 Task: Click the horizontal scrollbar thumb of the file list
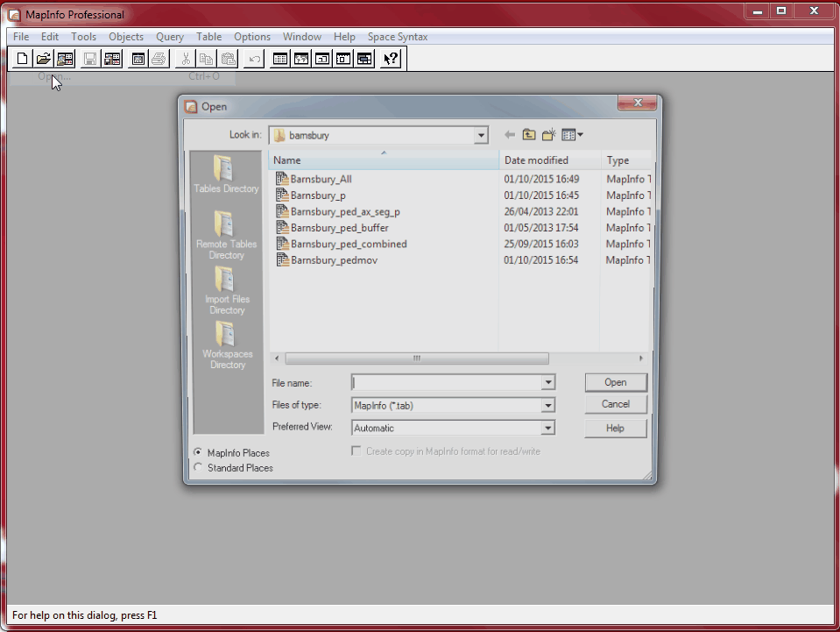pos(417,359)
